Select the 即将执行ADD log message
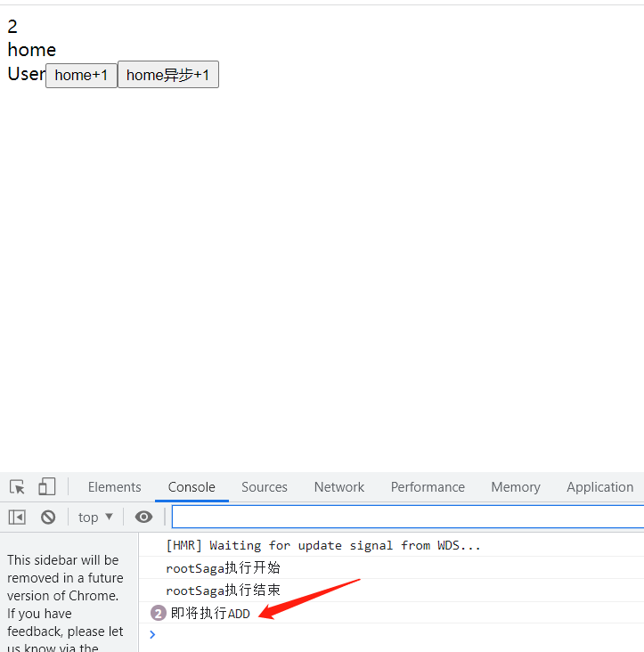Screen dimensions: 644x652 click(210, 613)
